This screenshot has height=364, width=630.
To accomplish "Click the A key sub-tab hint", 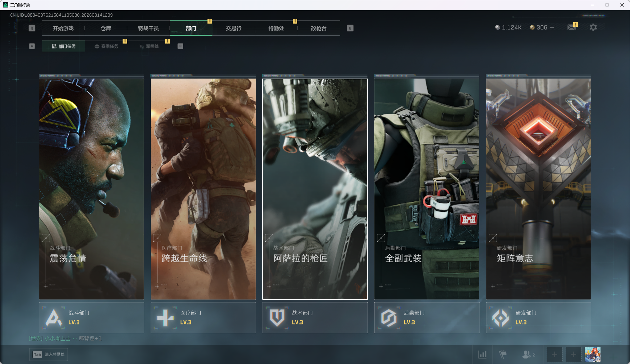I will coord(32,46).
